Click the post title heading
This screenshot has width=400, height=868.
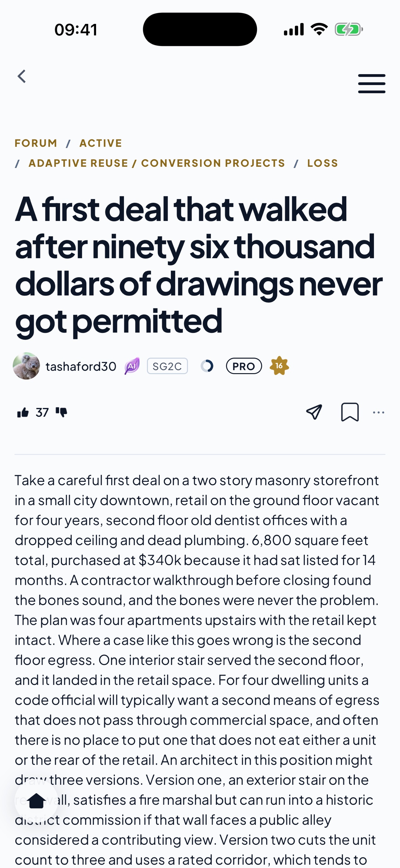(x=199, y=265)
